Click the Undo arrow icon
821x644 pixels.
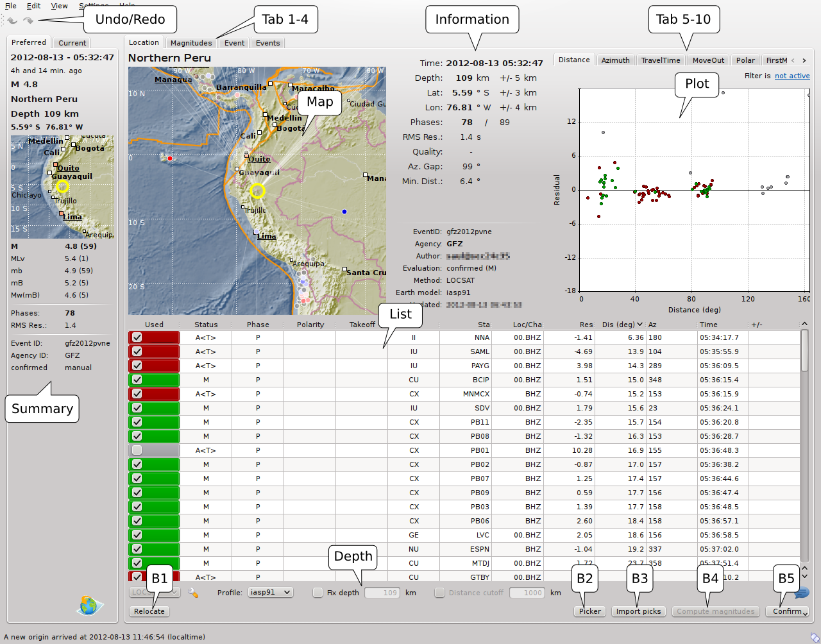coord(12,21)
